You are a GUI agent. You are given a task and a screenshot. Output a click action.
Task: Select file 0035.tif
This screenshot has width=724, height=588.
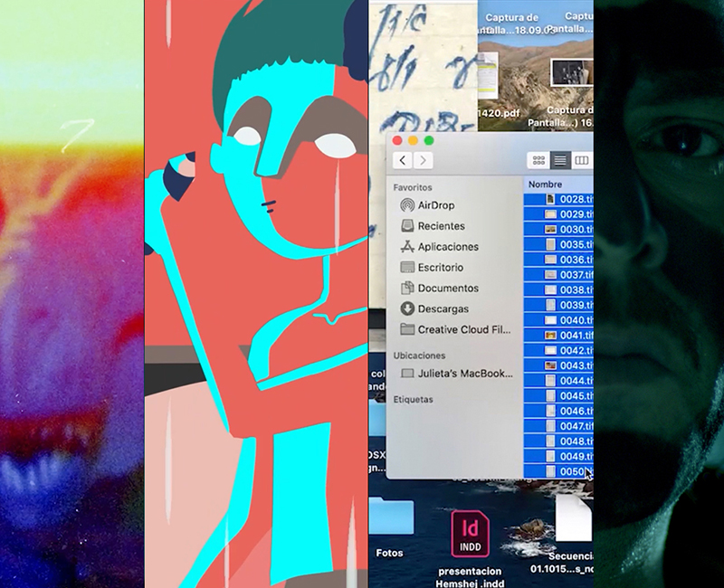(558, 244)
